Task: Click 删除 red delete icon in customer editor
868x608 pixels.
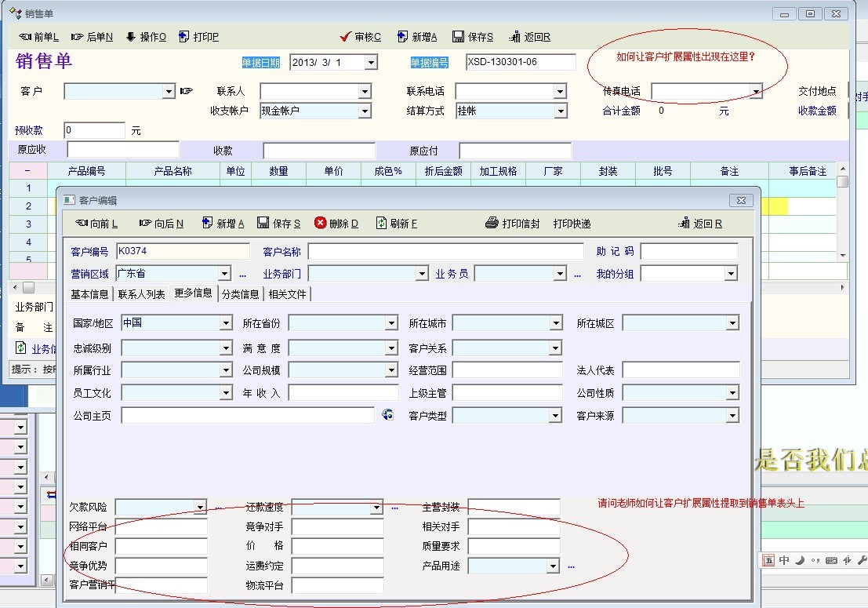Action: click(x=321, y=224)
